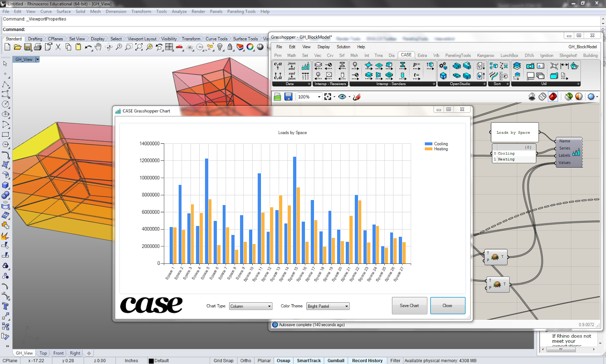Open the Color Theme dropdown

click(328, 306)
